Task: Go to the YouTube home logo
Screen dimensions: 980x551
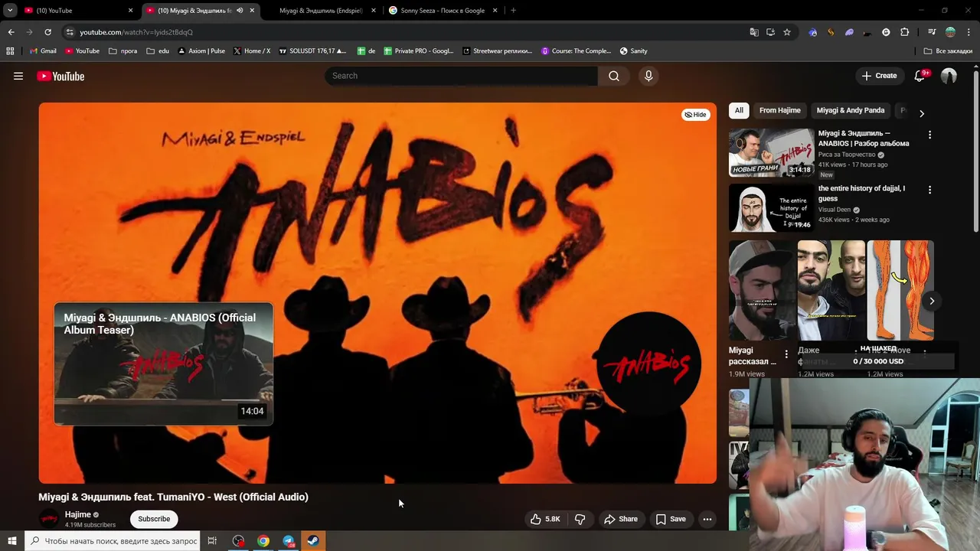Action: [60, 76]
